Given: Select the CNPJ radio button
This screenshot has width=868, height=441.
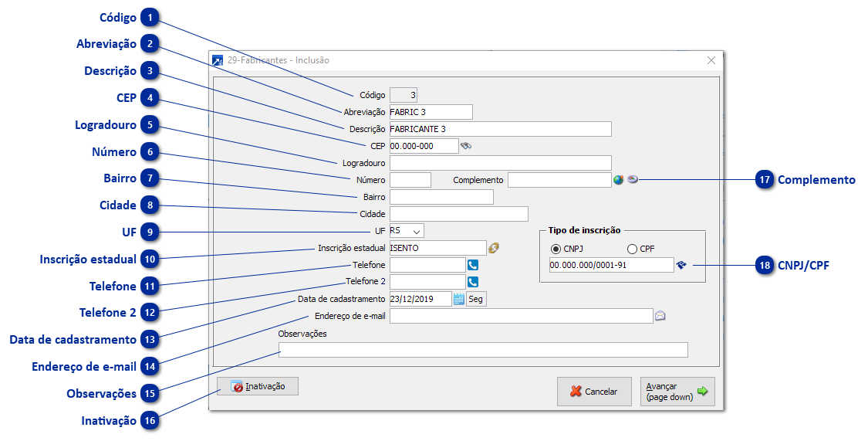Looking at the screenshot, I should (556, 249).
